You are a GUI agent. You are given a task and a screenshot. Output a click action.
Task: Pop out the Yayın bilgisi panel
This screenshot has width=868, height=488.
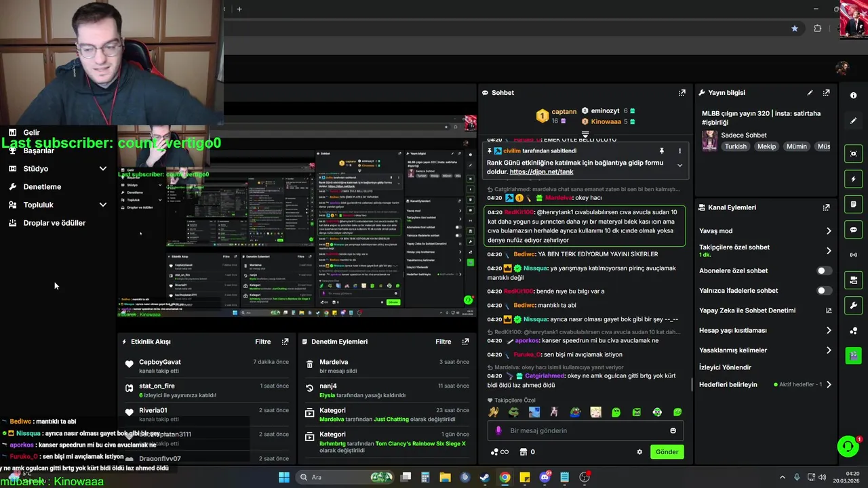pyautogui.click(x=826, y=93)
